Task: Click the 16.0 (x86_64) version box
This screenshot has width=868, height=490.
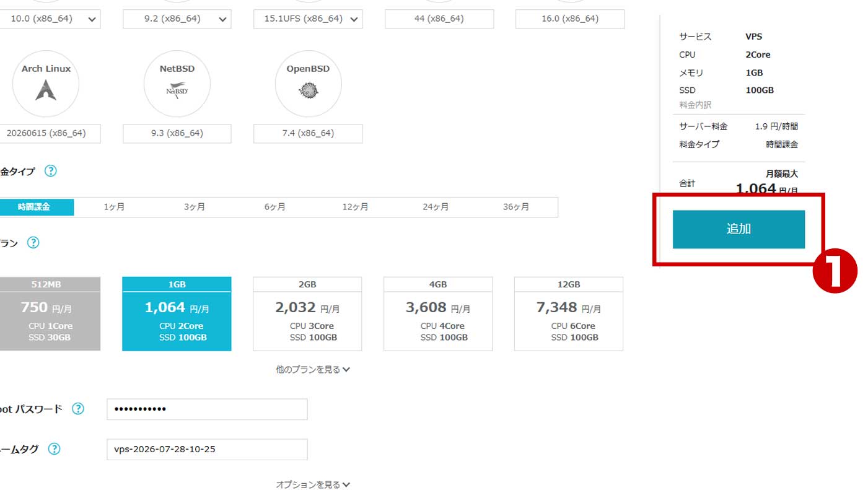Action: (570, 19)
